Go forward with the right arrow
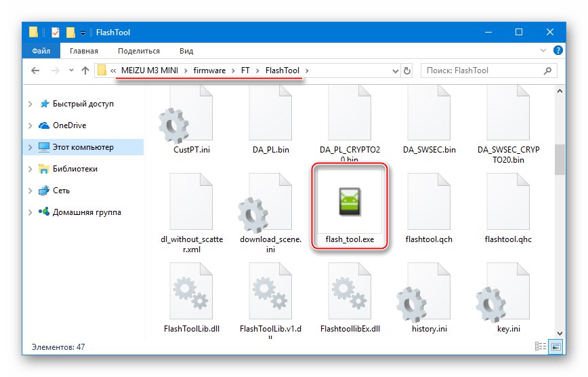This screenshot has width=588, height=377. [x=55, y=71]
